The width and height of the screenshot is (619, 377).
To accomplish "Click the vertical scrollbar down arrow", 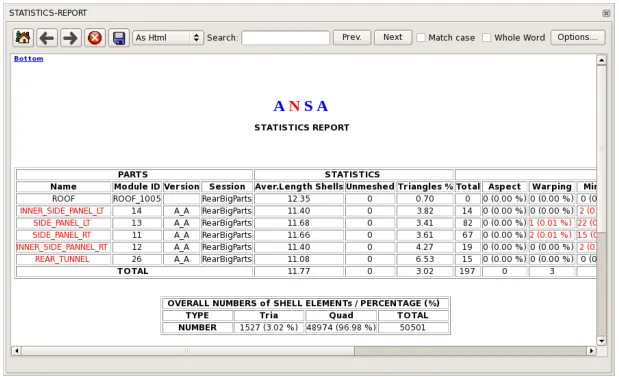I will [x=601, y=341].
